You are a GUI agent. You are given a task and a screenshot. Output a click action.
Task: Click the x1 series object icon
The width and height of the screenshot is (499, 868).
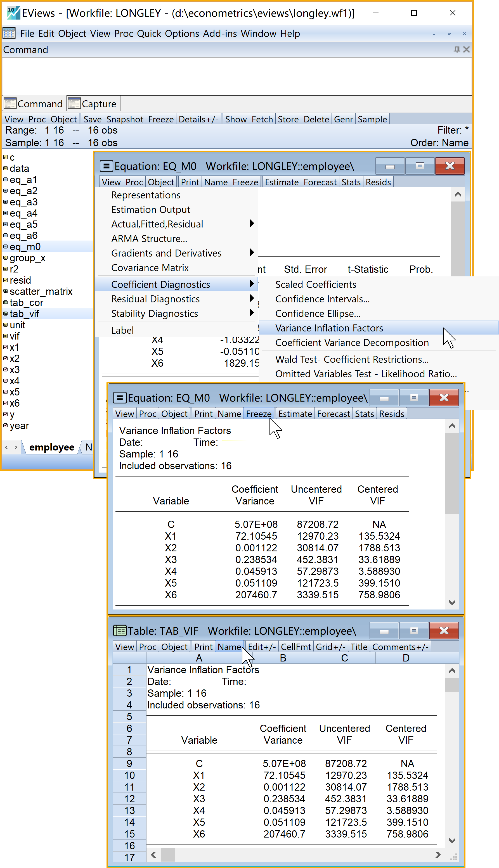point(6,347)
